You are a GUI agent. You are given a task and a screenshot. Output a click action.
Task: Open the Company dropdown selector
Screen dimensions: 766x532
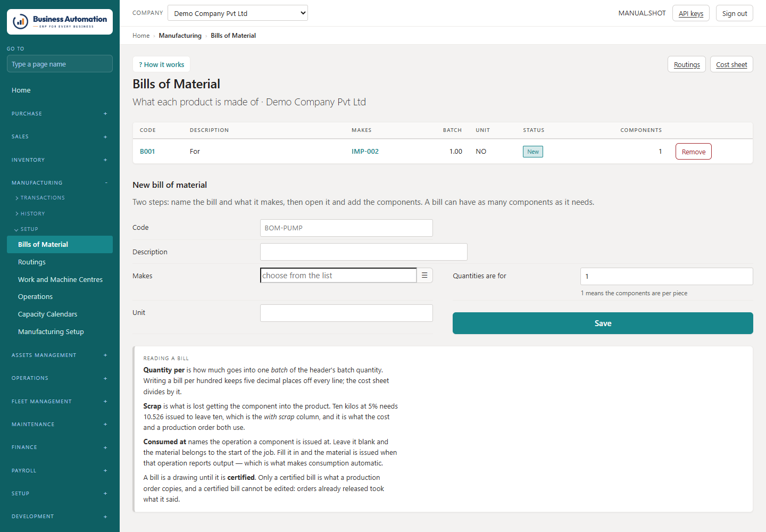pos(238,13)
